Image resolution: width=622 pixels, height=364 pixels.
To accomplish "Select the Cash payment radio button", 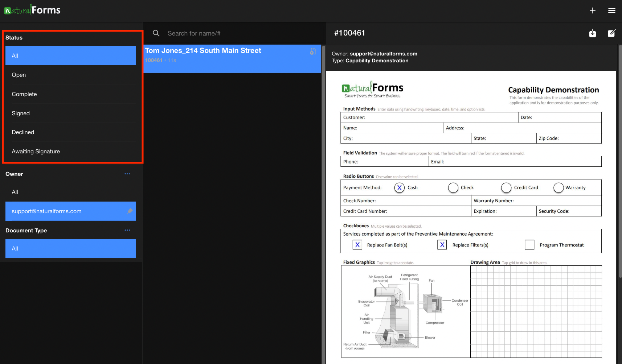I will point(399,187).
